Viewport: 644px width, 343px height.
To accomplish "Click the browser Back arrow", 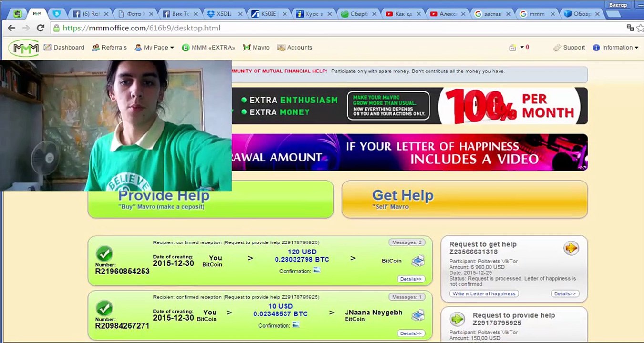I will pos(11,28).
